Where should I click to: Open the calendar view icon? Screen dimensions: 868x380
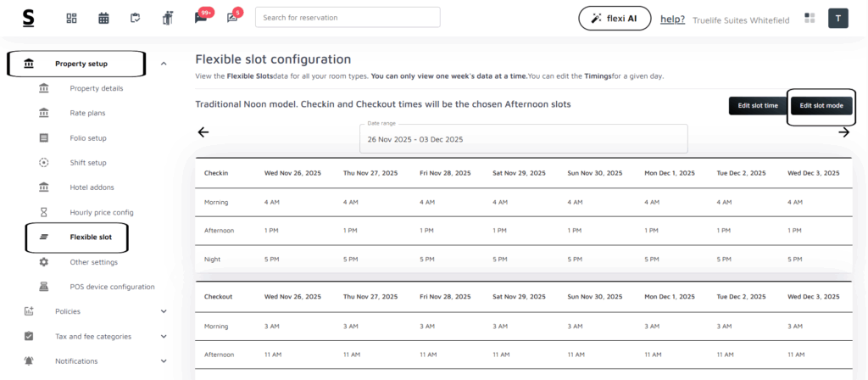point(103,18)
